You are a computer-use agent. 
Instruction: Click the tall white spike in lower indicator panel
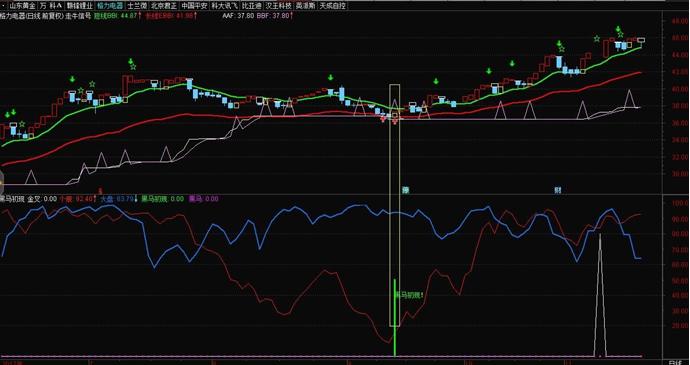click(x=600, y=295)
